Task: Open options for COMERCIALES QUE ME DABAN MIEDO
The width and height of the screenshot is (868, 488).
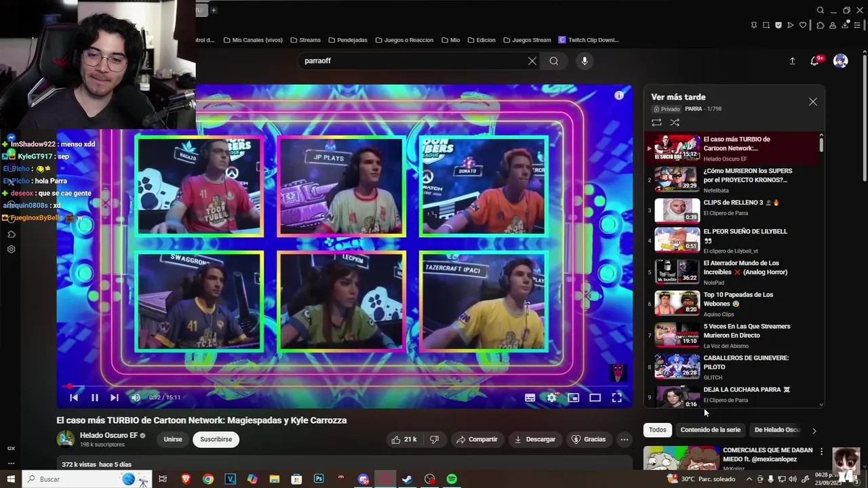Action: tap(821, 451)
